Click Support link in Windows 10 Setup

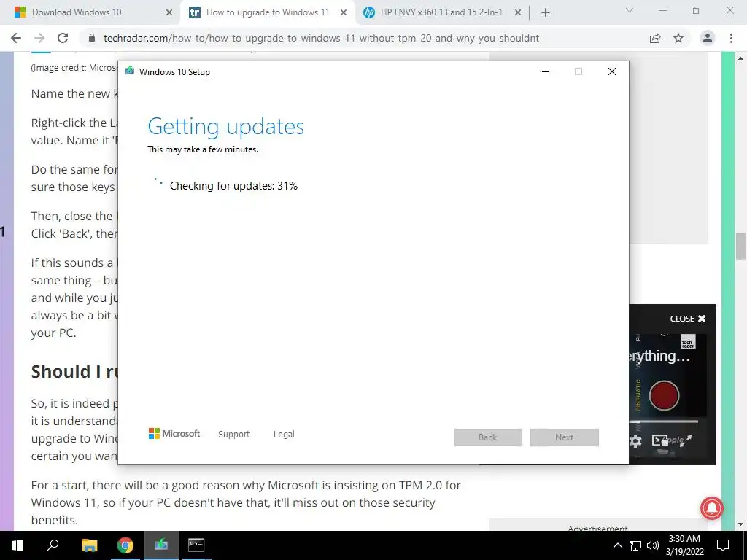click(x=234, y=435)
